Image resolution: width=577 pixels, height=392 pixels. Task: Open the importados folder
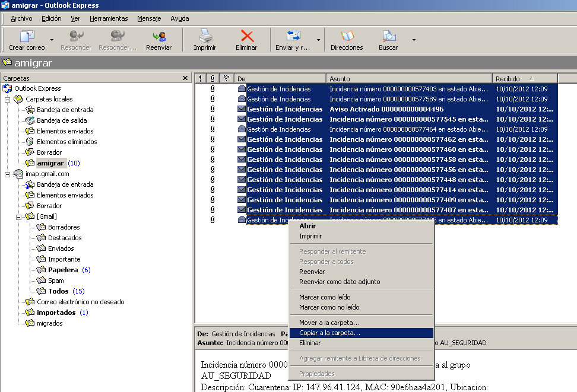(56, 312)
